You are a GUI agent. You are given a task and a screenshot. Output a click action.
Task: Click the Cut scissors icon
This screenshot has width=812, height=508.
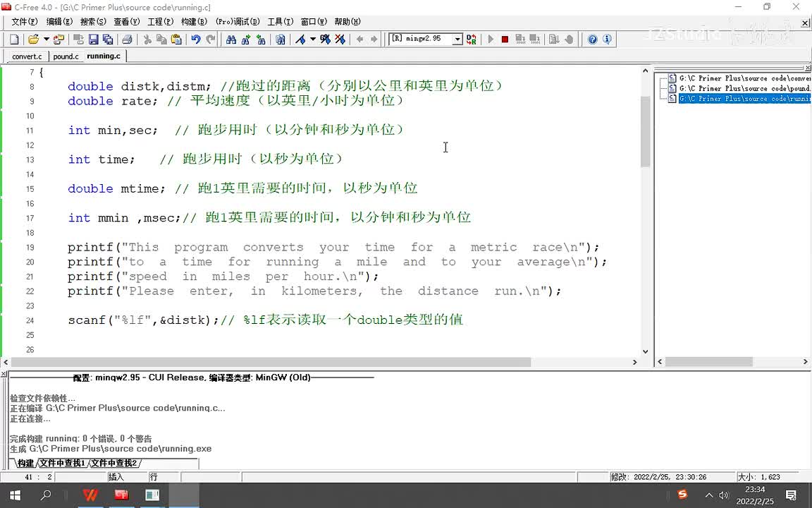tap(147, 40)
